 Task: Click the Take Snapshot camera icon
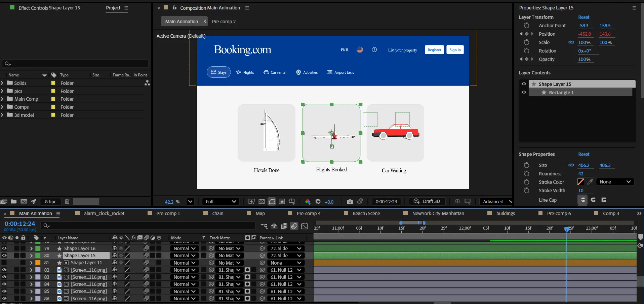click(350, 202)
